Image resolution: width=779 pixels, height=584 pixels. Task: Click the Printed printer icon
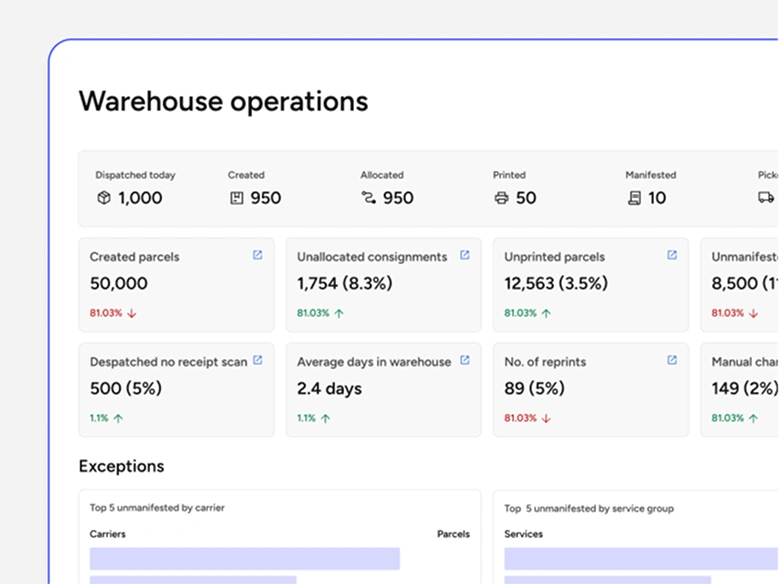pyautogui.click(x=501, y=198)
